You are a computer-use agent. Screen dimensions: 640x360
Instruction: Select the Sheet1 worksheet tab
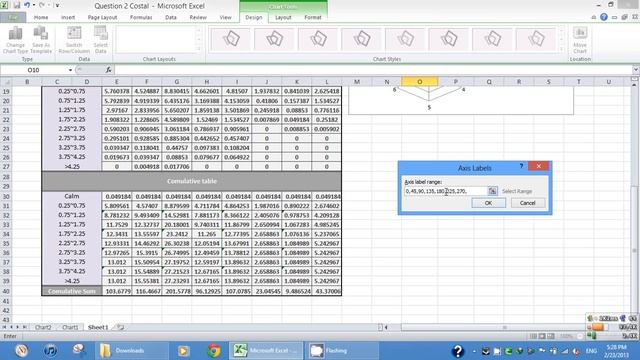click(98, 327)
